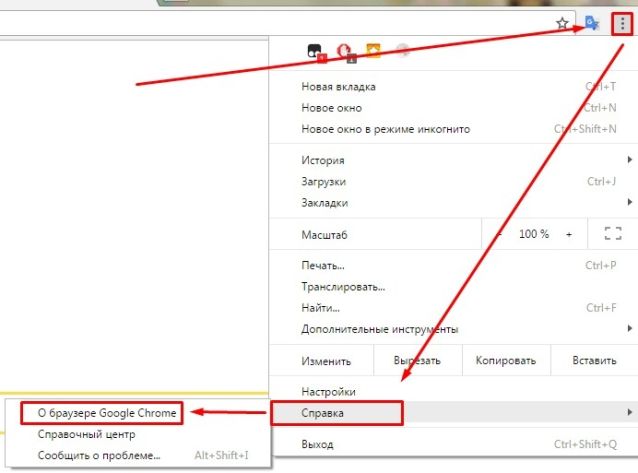
Task: Click the red circular extension icon
Action: [346, 53]
